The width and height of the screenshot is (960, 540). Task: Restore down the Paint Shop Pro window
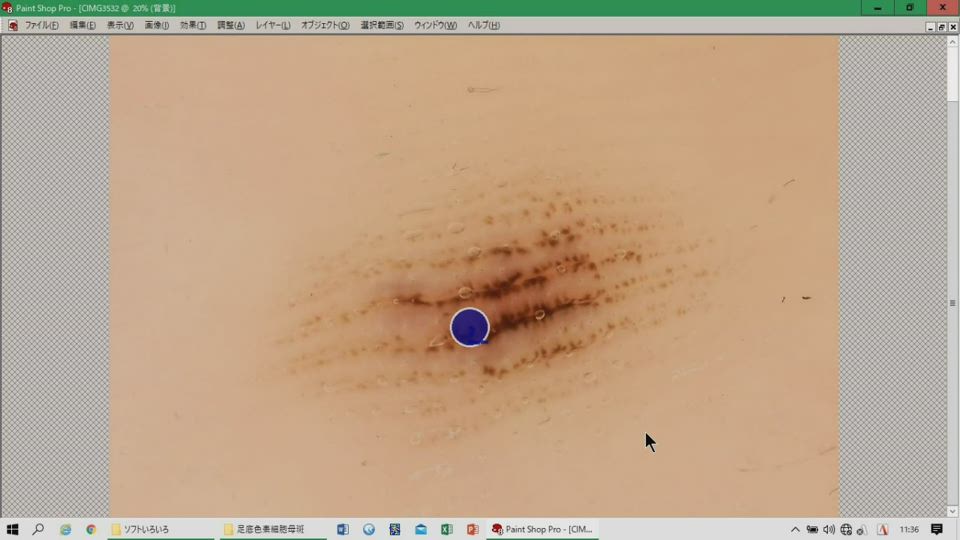pos(910,8)
